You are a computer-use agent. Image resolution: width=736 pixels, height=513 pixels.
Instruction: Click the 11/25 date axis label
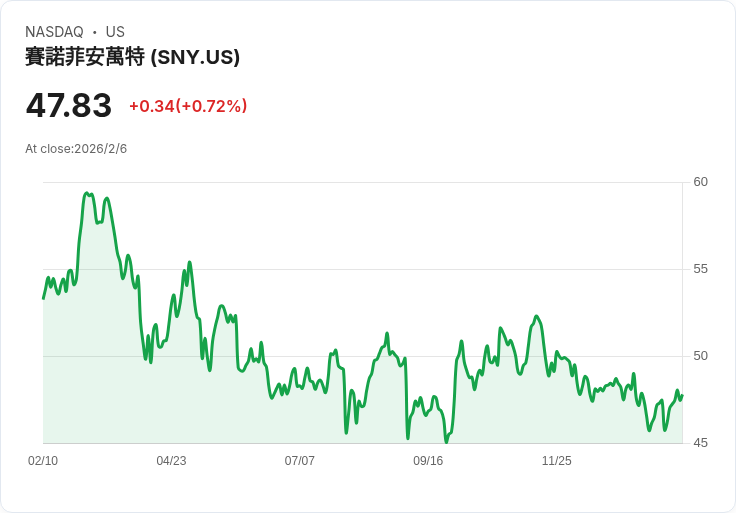click(557, 461)
